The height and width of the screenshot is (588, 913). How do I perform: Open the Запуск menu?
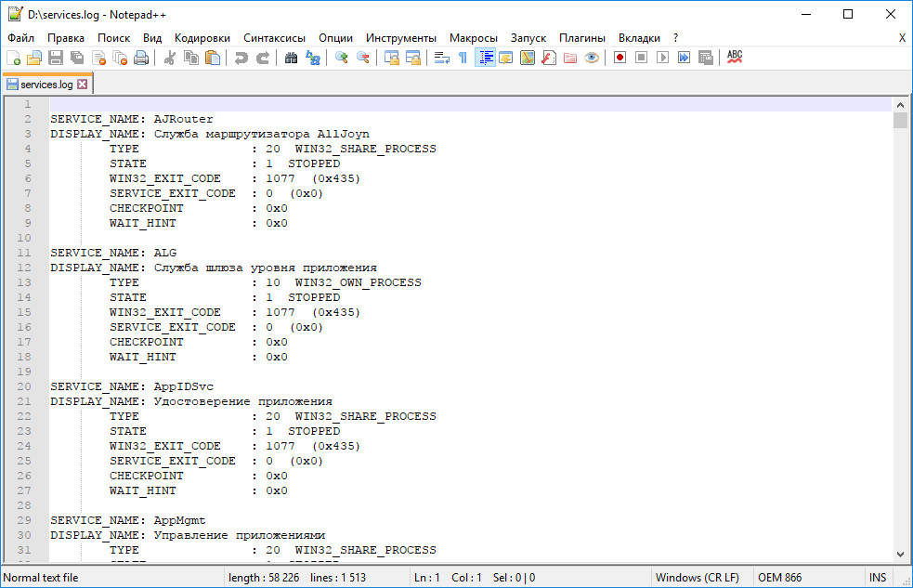528,38
